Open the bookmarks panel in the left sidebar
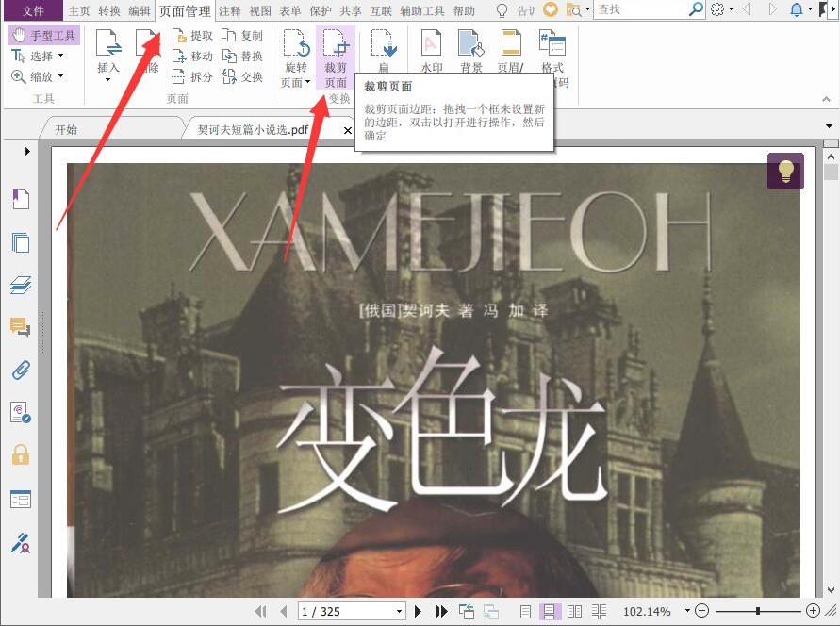This screenshot has width=840, height=626. (21, 198)
